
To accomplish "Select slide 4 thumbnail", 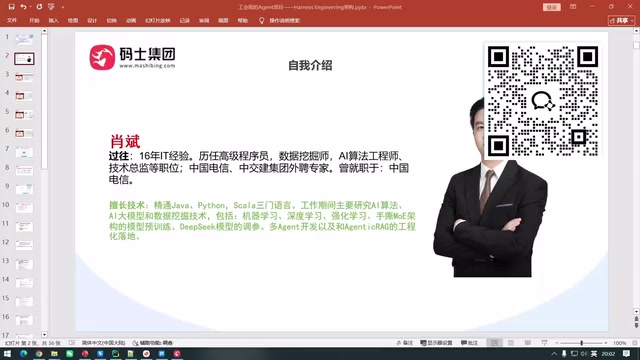I will click(x=24, y=96).
